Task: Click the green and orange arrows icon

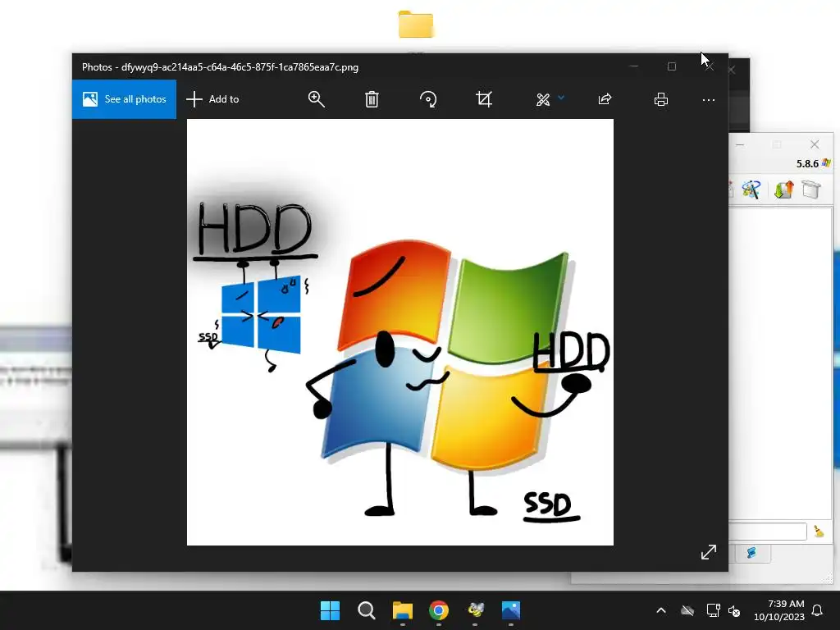Action: (x=783, y=189)
